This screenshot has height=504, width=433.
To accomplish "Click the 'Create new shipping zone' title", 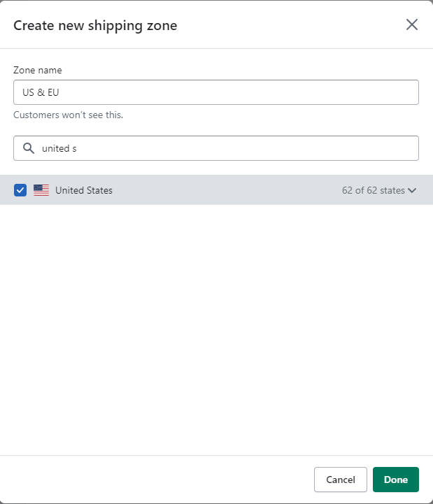I will (95, 25).
